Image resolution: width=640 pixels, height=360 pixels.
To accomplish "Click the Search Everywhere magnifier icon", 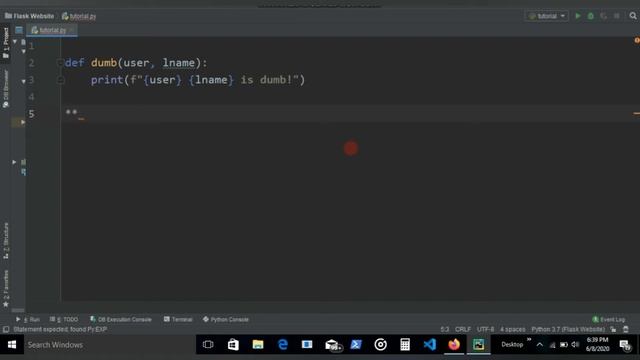I will [633, 16].
